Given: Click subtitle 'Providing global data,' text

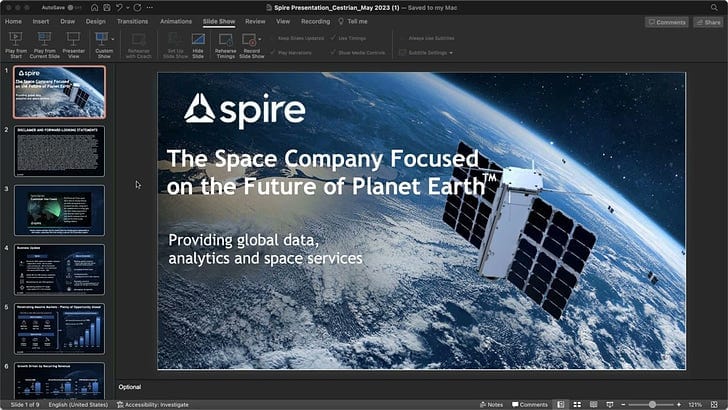Looking at the screenshot, I should point(243,240).
